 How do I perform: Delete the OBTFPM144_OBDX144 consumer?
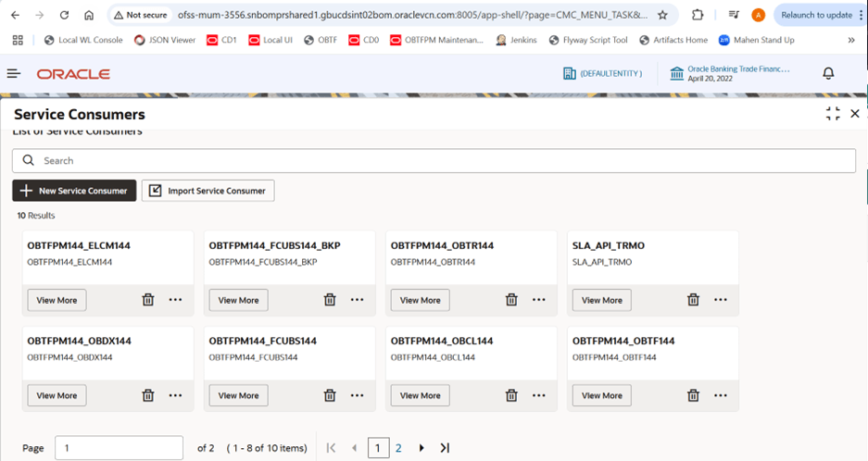coord(148,395)
